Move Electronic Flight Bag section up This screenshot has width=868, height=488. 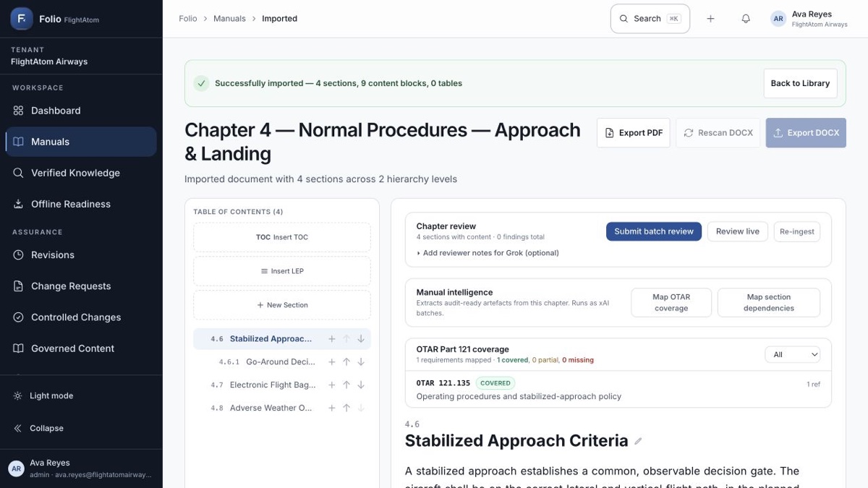tap(346, 385)
